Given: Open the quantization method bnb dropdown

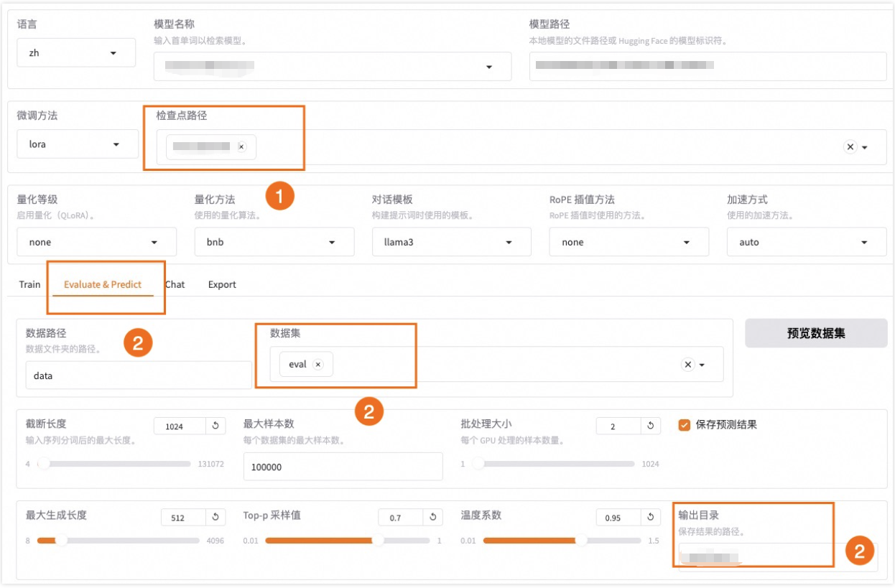Looking at the screenshot, I should [274, 242].
